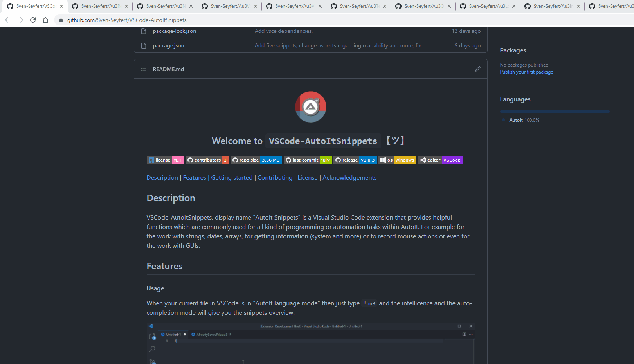Click the last commit july badge
Image resolution: width=634 pixels, height=364 pixels.
click(x=308, y=160)
